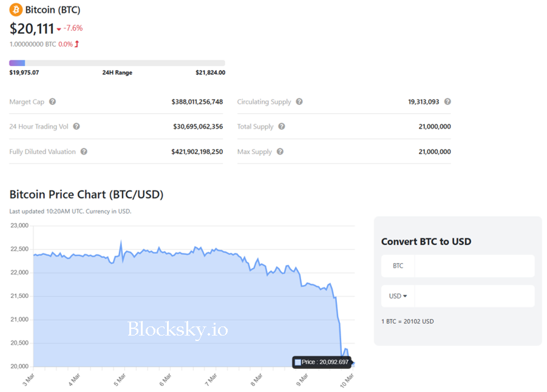Screen dimensions: 547x392
Task: Click the 5 Mar date label on chart axis
Action: [120, 379]
